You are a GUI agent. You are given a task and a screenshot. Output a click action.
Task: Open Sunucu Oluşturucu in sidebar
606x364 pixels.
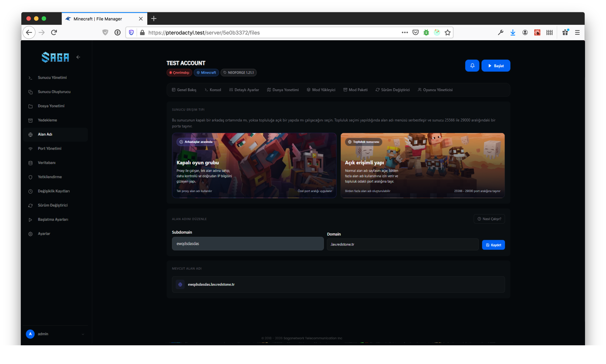[55, 92]
